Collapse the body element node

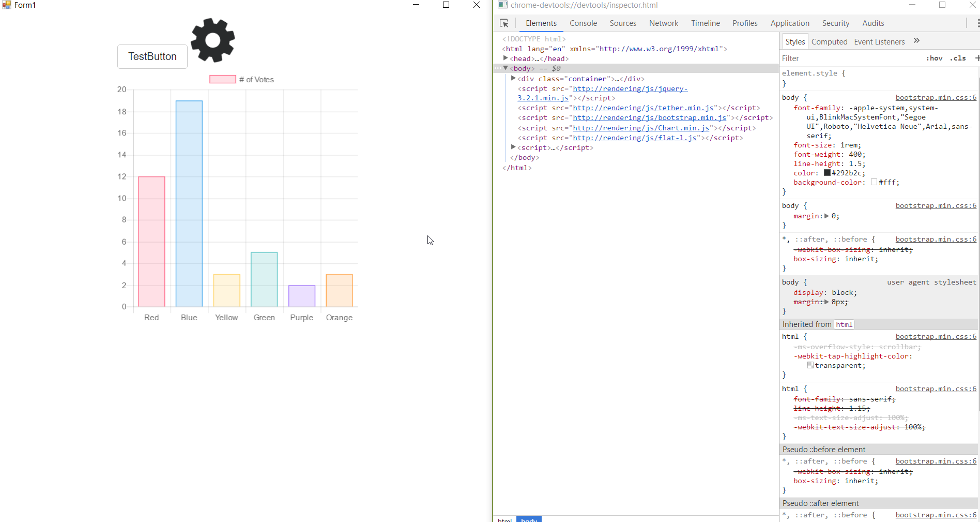tap(506, 68)
